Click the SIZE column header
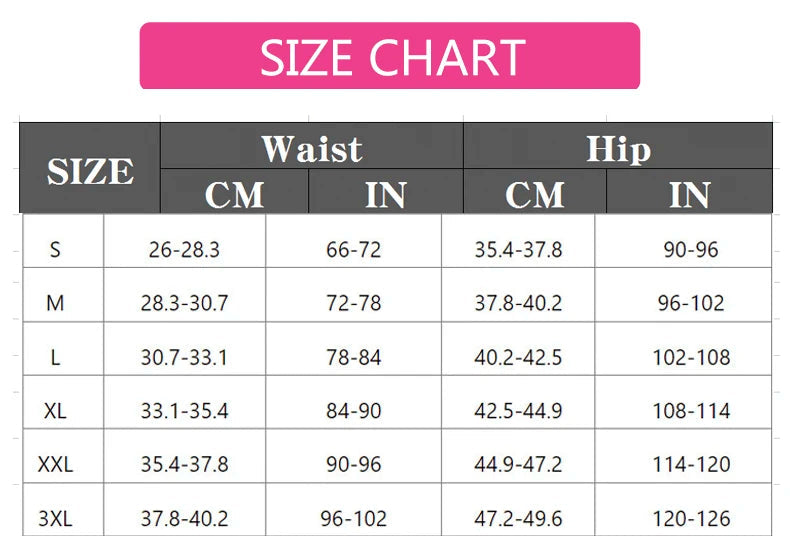 pyautogui.click(x=90, y=170)
